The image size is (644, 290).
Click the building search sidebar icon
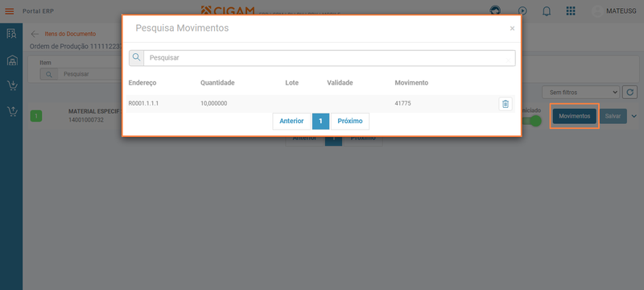point(11,34)
